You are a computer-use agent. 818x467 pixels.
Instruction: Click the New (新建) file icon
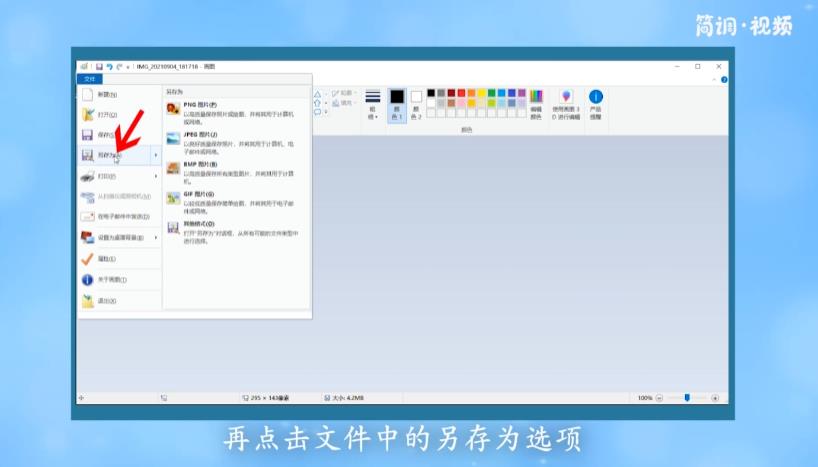click(x=88, y=94)
